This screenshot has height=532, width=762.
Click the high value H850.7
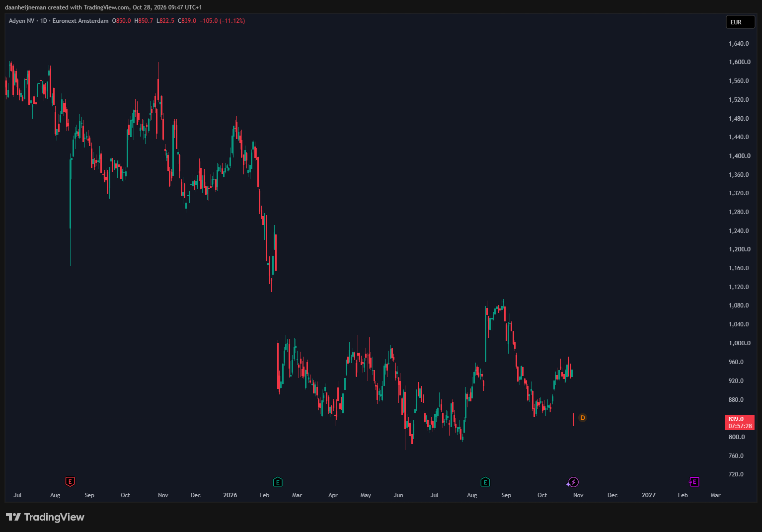(x=144, y=21)
